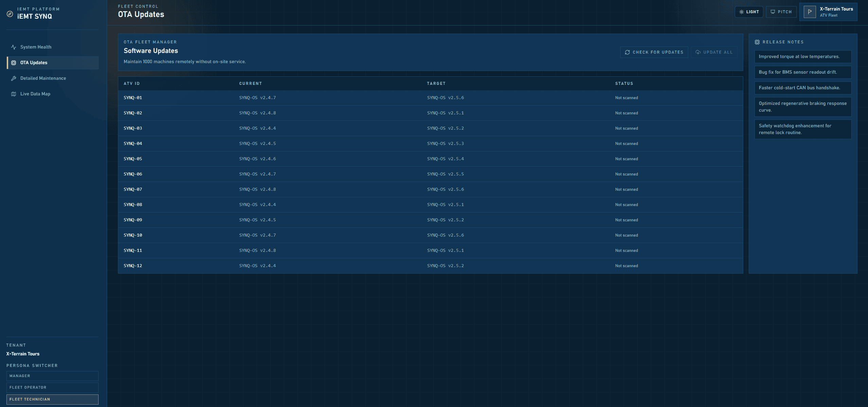Switch persona to Fleet Operator

pyautogui.click(x=52, y=387)
